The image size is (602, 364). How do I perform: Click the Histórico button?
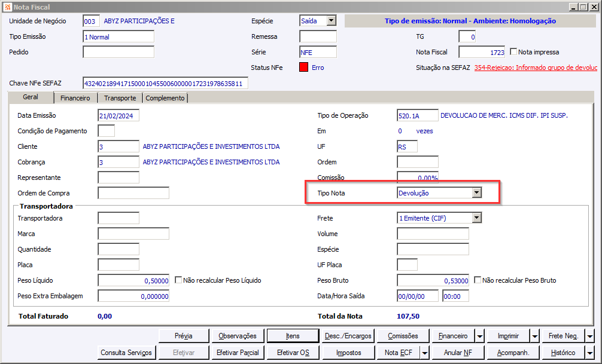pyautogui.click(x=563, y=353)
